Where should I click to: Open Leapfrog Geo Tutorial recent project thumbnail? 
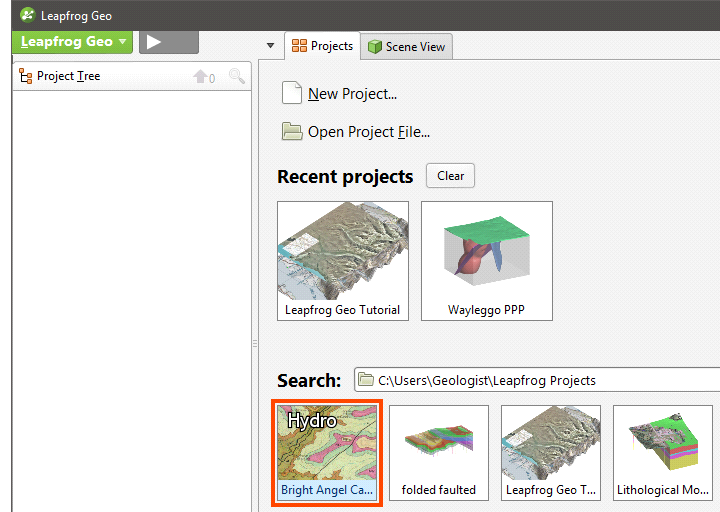[343, 261]
